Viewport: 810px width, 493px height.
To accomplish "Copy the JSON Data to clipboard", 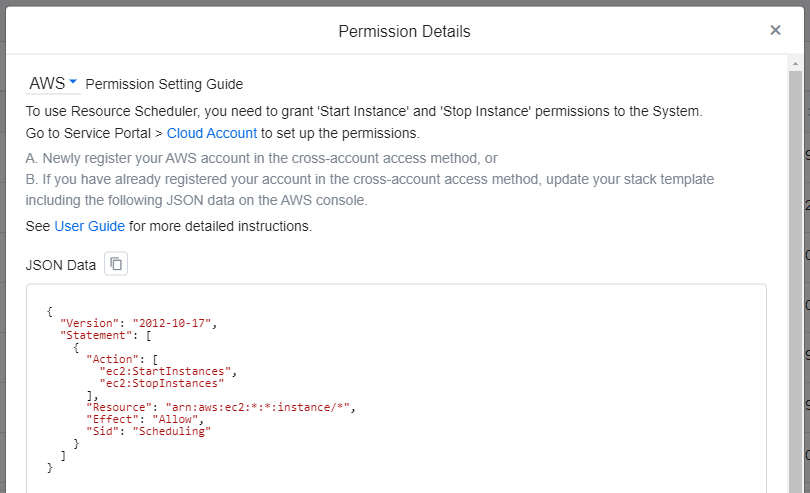I will click(x=116, y=264).
